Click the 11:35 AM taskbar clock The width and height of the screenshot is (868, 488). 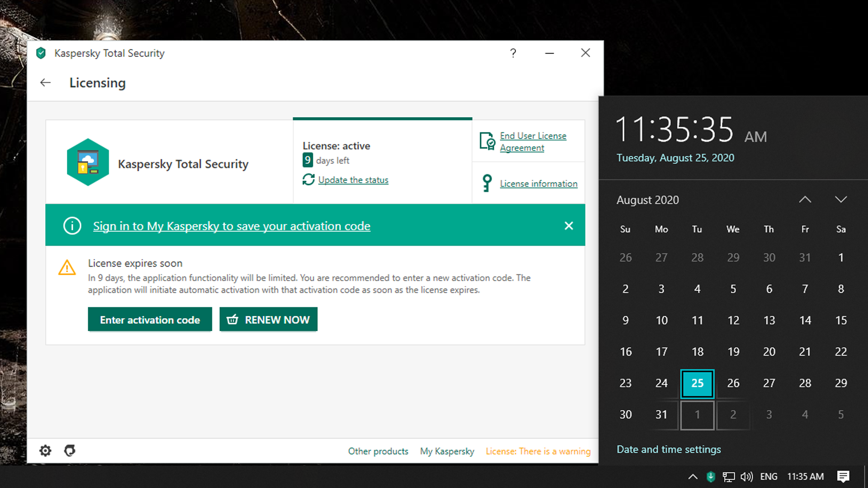click(806, 477)
